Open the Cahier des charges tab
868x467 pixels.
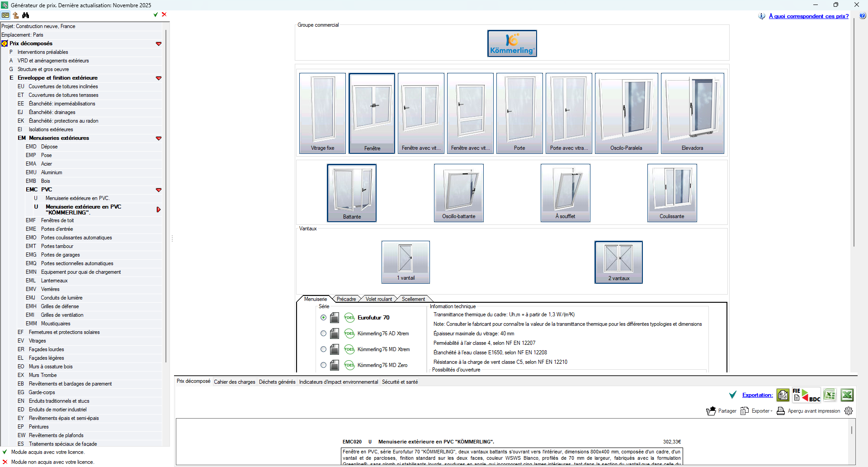pos(235,382)
